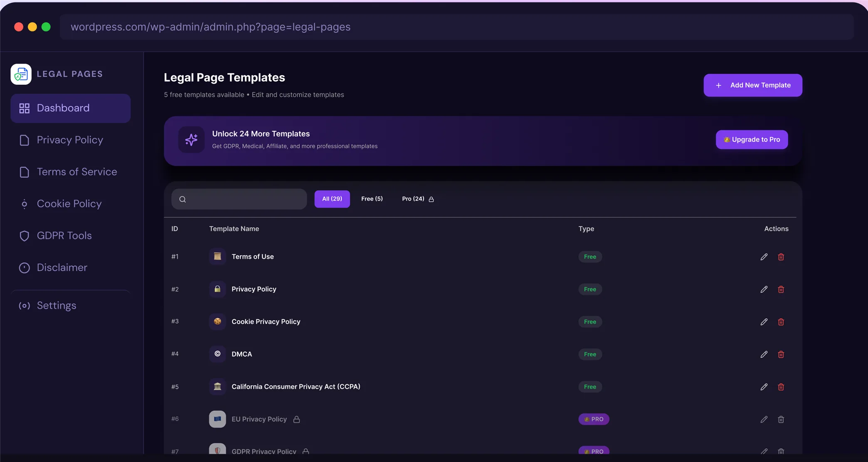
Task: Edit the Terms of Use template
Action: click(x=764, y=257)
